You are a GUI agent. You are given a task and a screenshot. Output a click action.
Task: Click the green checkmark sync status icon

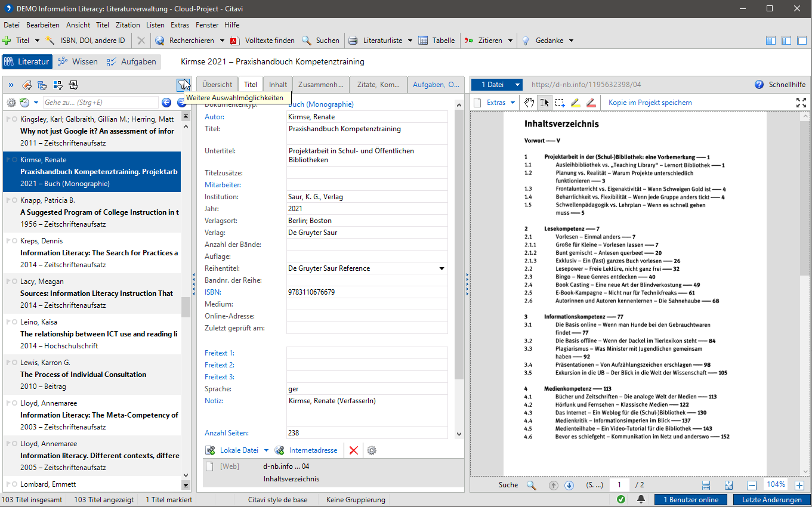pyautogui.click(x=621, y=499)
